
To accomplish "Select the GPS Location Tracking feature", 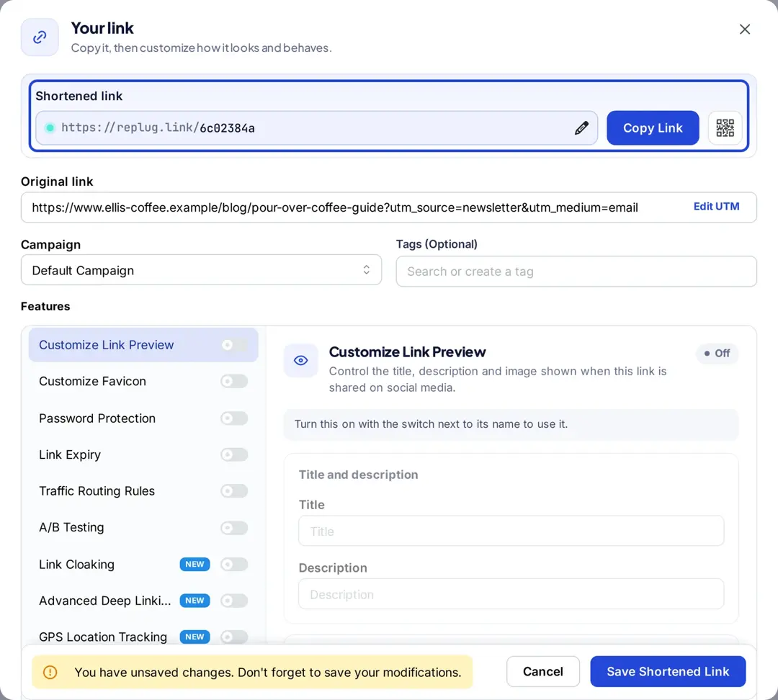I will [x=143, y=637].
